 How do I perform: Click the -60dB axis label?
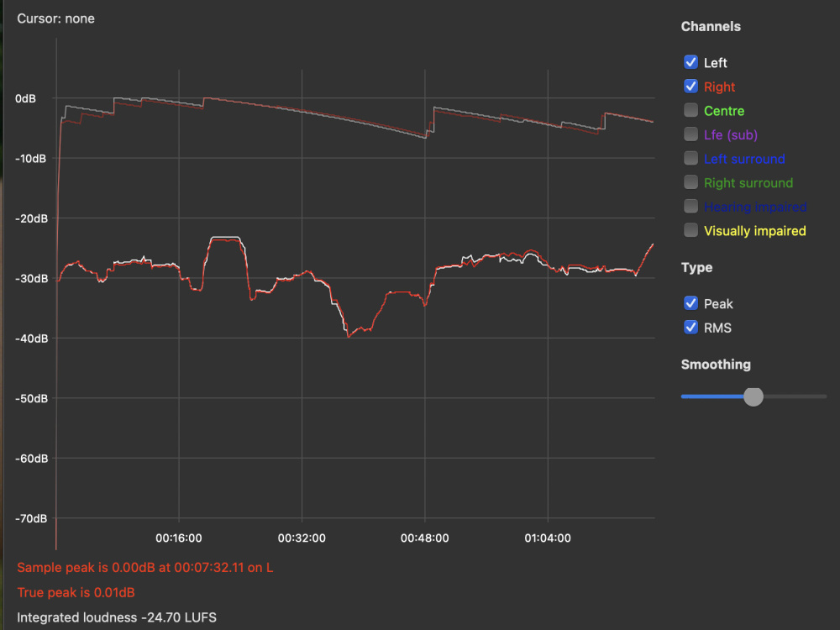31,459
